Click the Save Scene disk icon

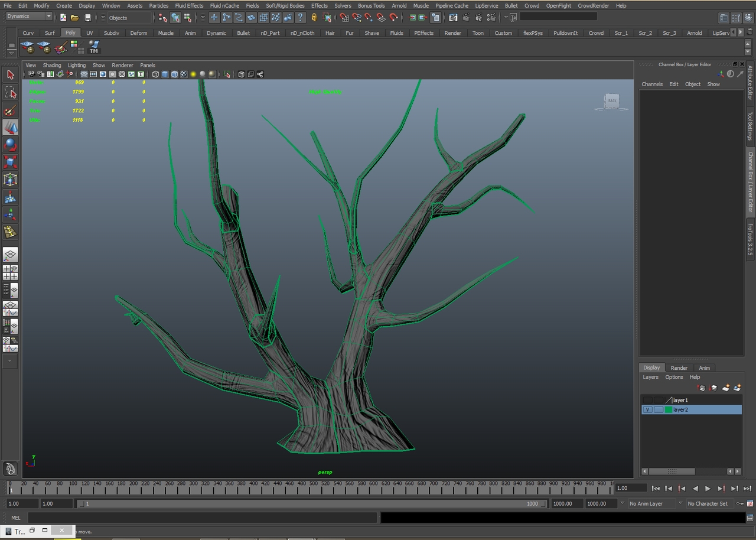point(87,18)
